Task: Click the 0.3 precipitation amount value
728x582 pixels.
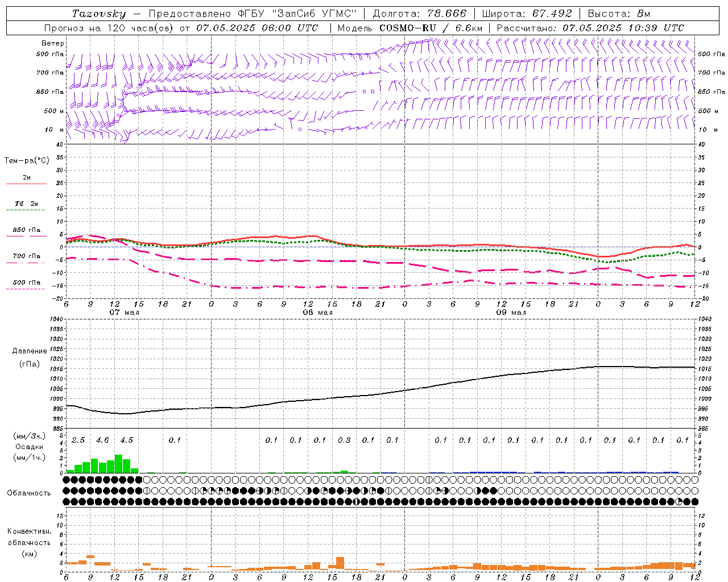Action: 344,440
